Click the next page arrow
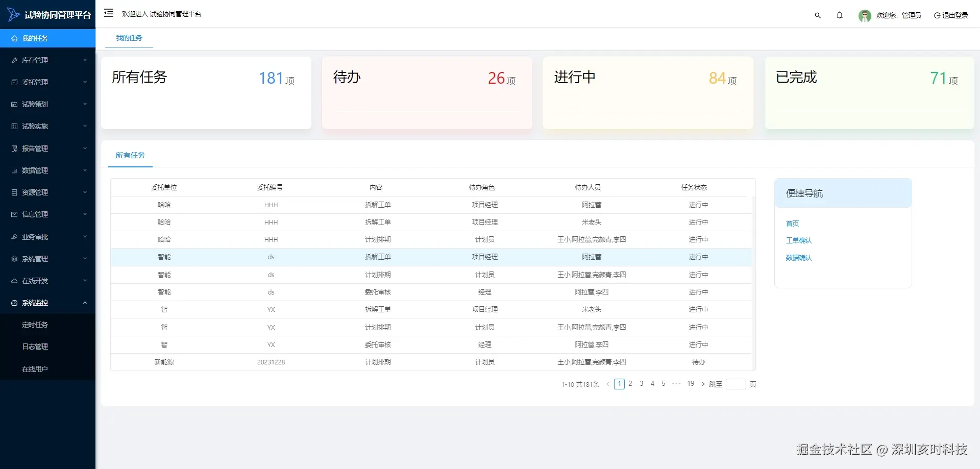The image size is (980, 469). point(703,384)
